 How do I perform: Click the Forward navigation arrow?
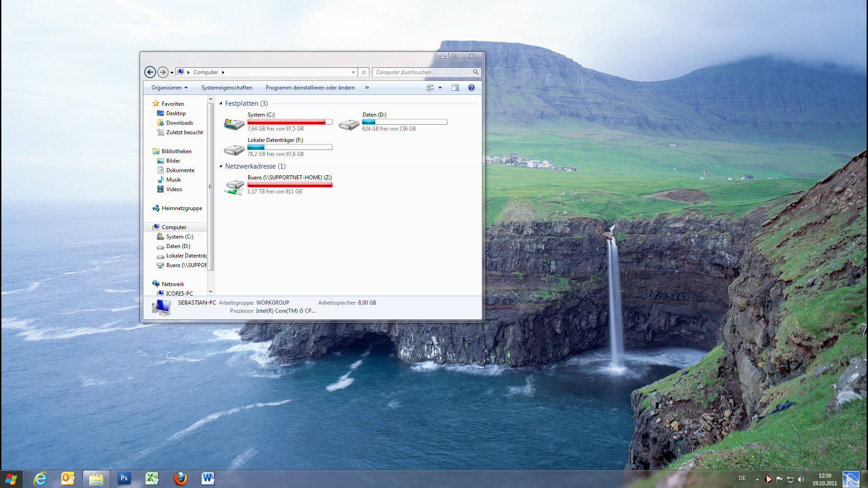click(x=163, y=72)
